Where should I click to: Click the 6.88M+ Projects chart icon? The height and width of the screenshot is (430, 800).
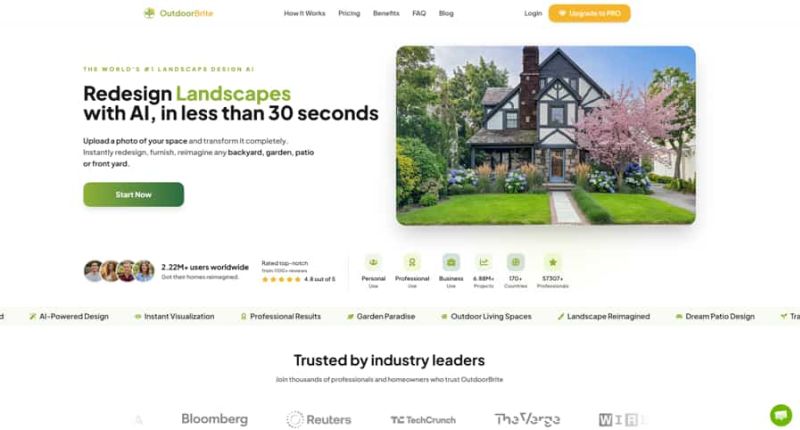(x=483, y=262)
